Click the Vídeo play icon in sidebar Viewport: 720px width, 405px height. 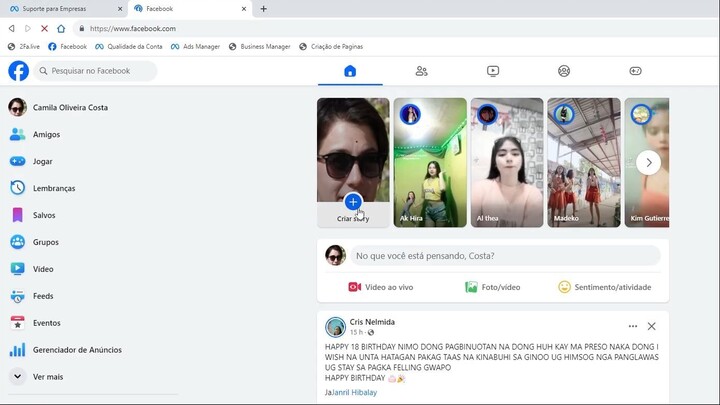click(17, 269)
